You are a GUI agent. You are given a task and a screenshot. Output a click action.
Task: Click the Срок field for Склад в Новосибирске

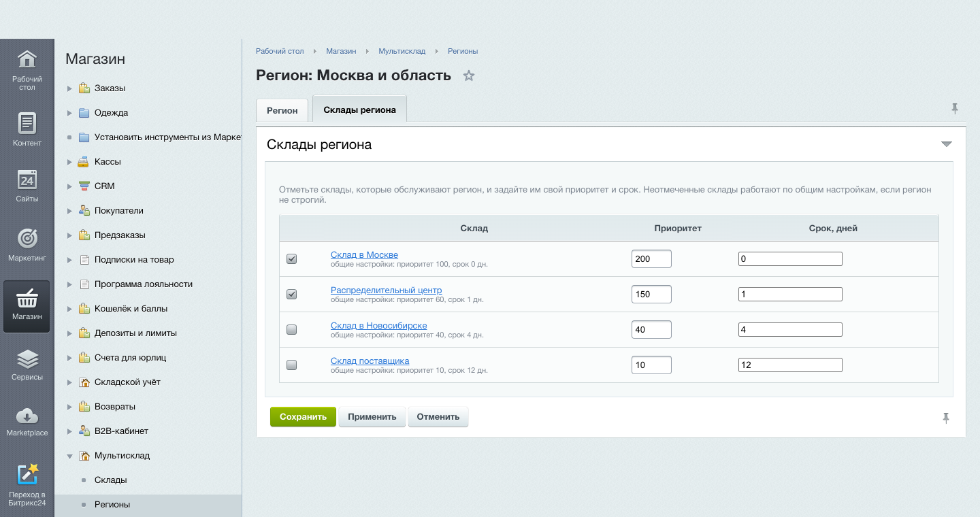pos(790,329)
